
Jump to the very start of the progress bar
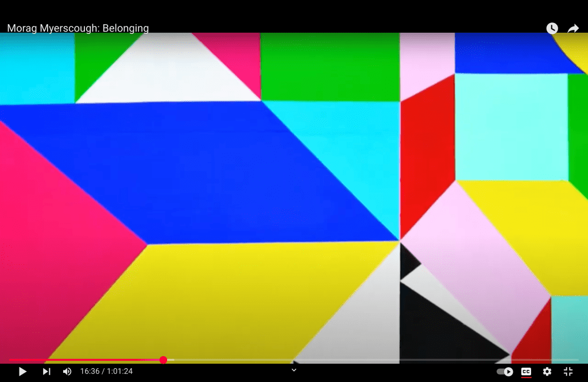(10, 360)
